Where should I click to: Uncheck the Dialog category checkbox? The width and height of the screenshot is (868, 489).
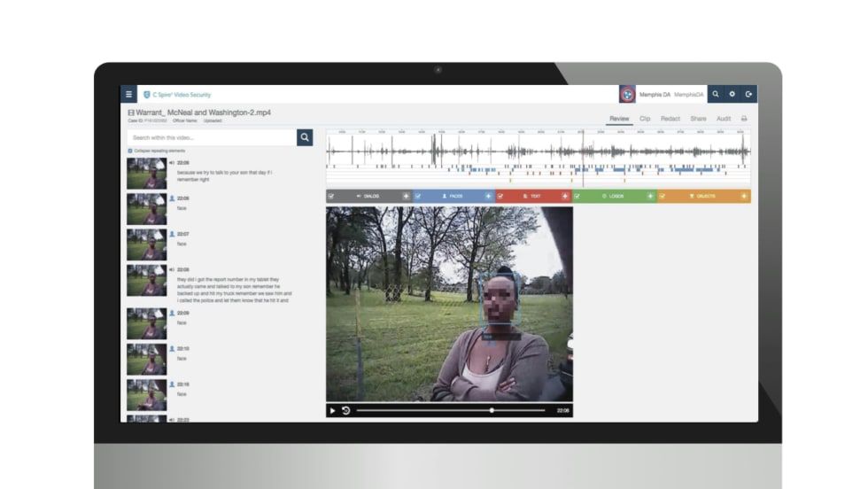click(x=331, y=196)
